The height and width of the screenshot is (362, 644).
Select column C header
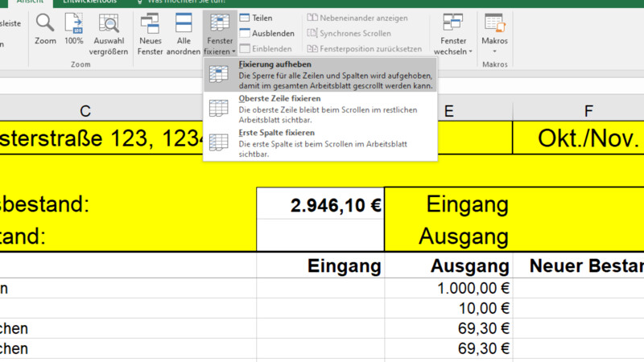coord(85,111)
